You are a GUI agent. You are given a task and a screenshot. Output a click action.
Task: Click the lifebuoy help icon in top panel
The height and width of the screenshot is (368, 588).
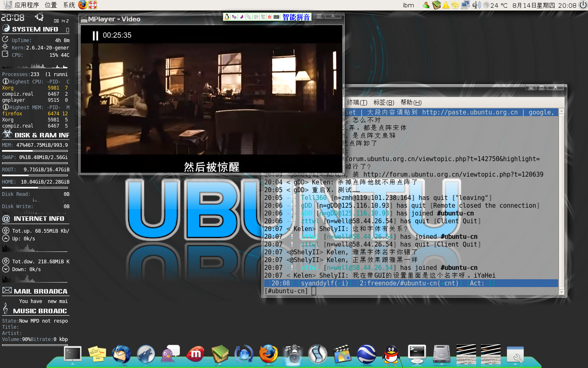pyautogui.click(x=93, y=5)
